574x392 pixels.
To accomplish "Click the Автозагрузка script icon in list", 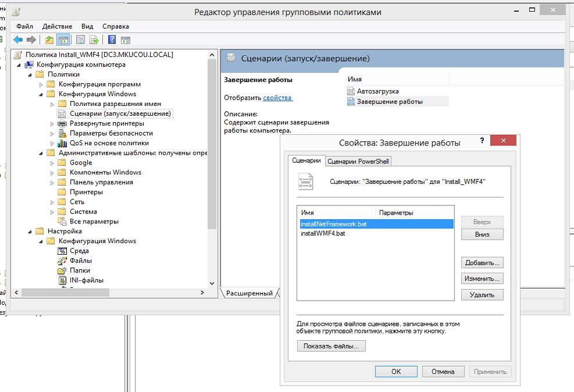I will 351,91.
